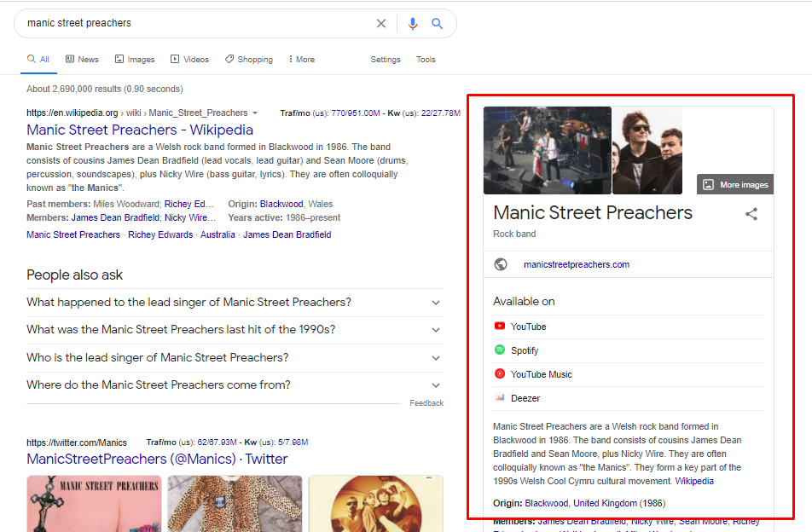Image resolution: width=812 pixels, height=532 pixels.
Task: Follow the Richey Ed... past member link
Action: point(188,204)
